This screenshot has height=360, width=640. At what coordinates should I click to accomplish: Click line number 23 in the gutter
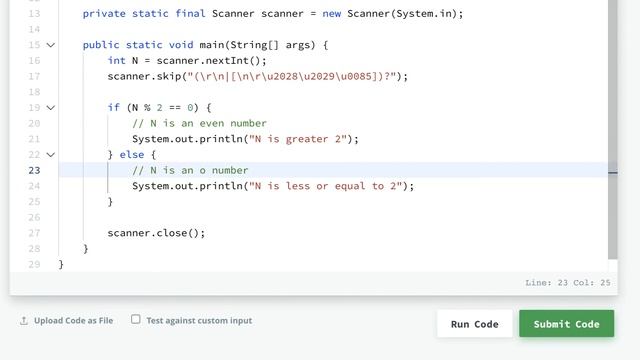tap(34, 170)
